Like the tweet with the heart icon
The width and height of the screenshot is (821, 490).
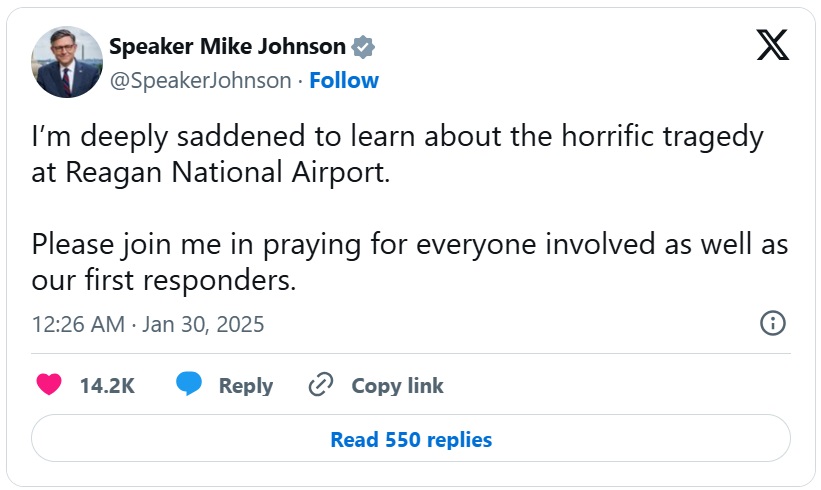point(48,385)
